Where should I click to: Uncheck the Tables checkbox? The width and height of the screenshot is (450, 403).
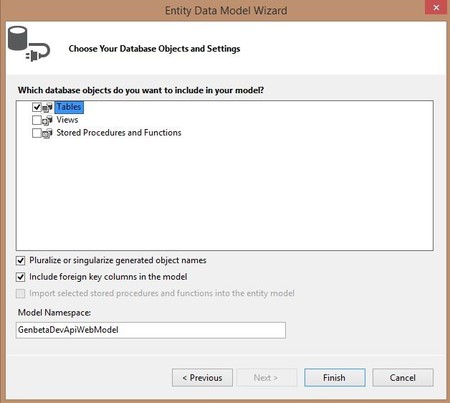pos(37,107)
